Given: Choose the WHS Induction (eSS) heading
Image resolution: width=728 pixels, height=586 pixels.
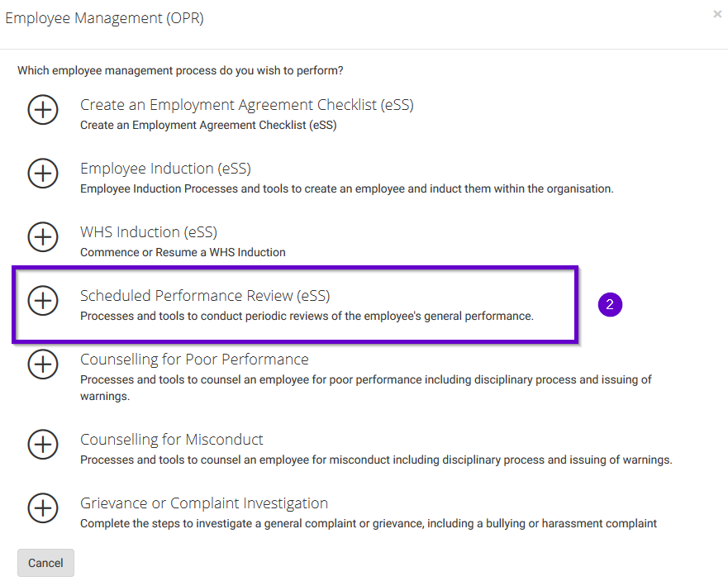Looking at the screenshot, I should (149, 232).
